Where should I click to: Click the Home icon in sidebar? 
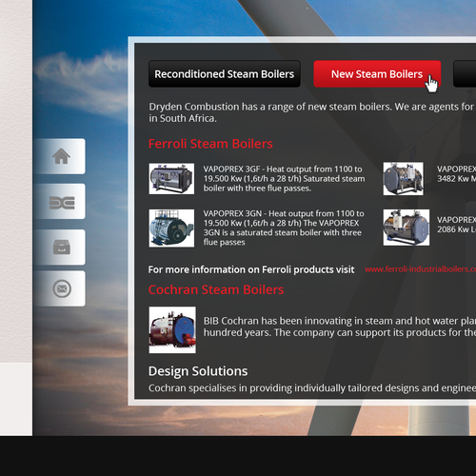(61, 156)
